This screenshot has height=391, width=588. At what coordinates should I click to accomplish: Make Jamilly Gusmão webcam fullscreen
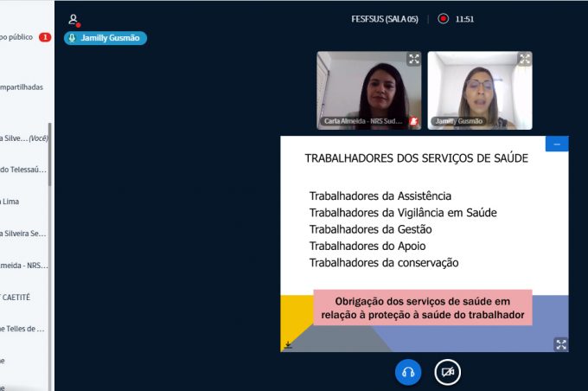[525, 59]
